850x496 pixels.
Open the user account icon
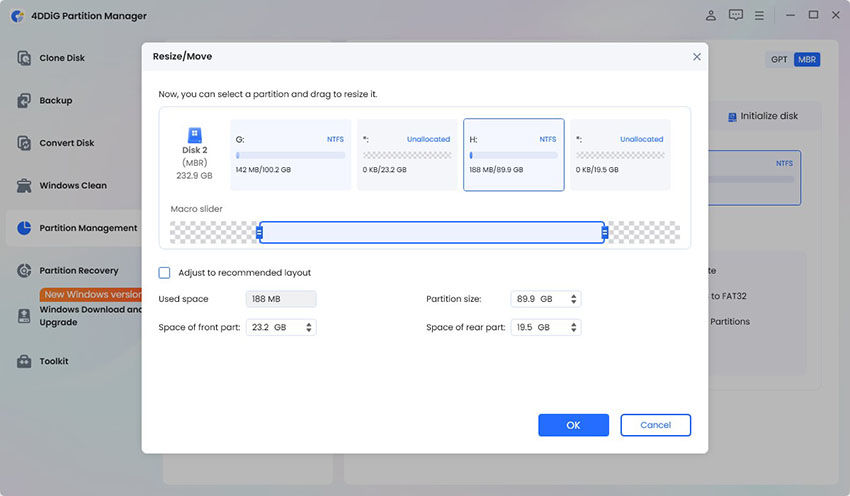711,15
